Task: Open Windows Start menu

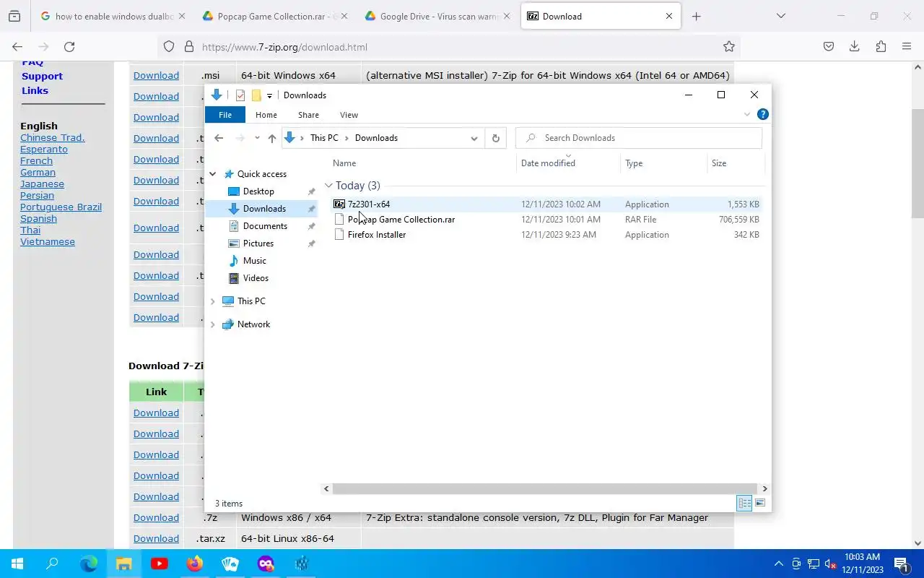Action: coord(17,564)
